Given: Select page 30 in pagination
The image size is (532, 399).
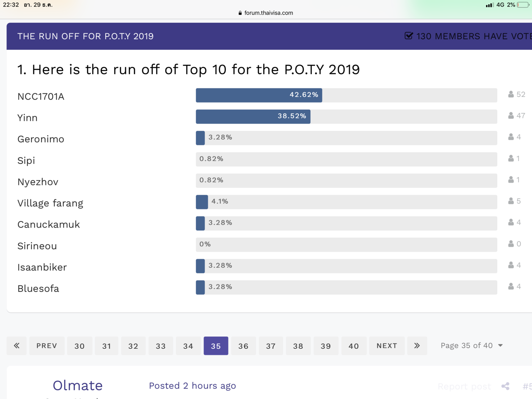Looking at the screenshot, I should pyautogui.click(x=80, y=346).
